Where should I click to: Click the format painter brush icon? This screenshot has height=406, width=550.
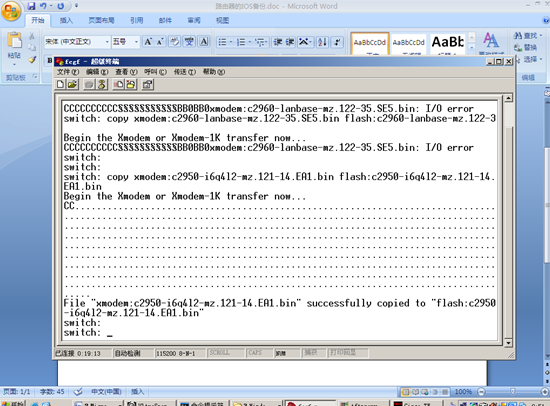click(32, 60)
